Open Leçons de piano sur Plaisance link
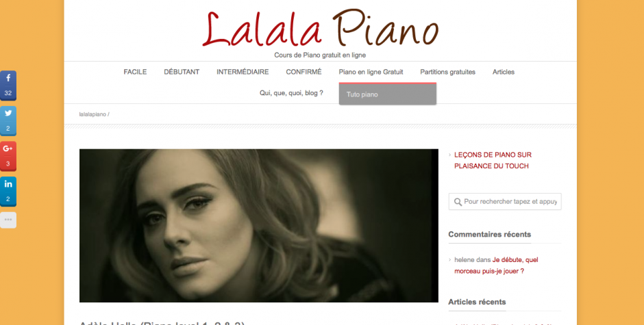Viewport: 644px width, 325px height. pos(493,161)
